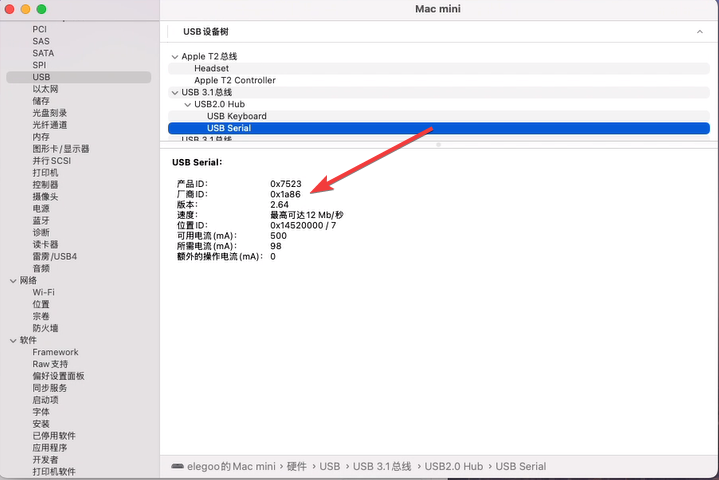Click the split pane divider handle
This screenshot has height=480, width=719.
[438, 144]
